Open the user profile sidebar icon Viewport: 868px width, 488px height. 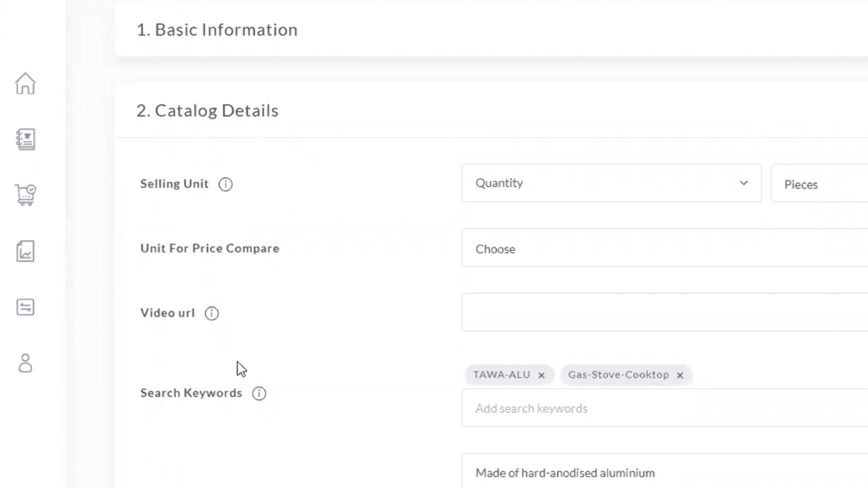click(x=25, y=363)
